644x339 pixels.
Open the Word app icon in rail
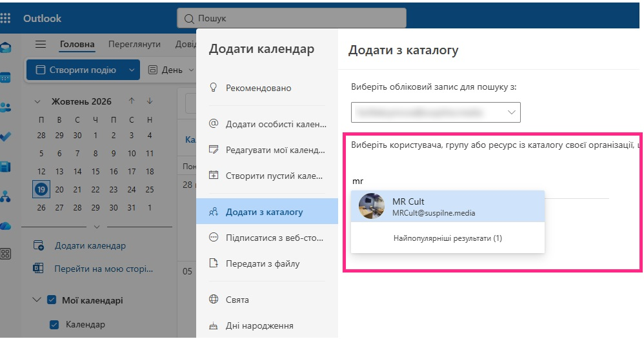tap(5, 167)
